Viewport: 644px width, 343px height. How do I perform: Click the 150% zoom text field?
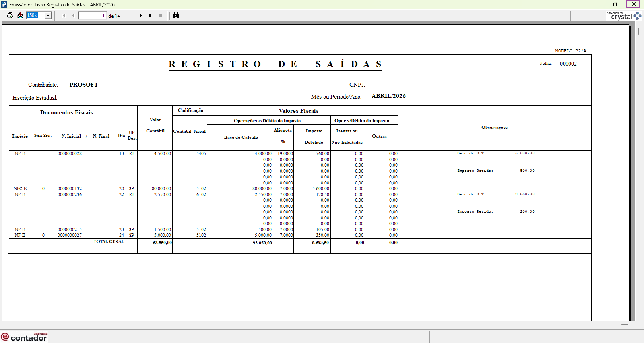35,15
